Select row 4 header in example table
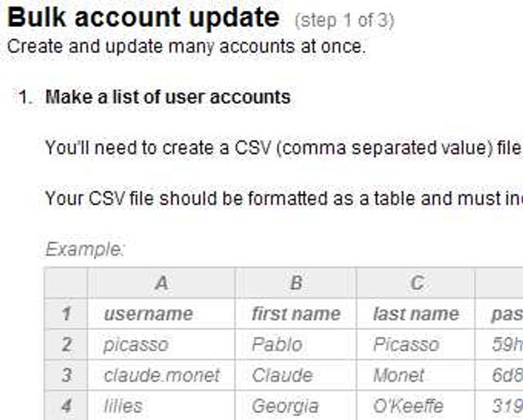Viewport: 523px width, 420px height. point(66,406)
